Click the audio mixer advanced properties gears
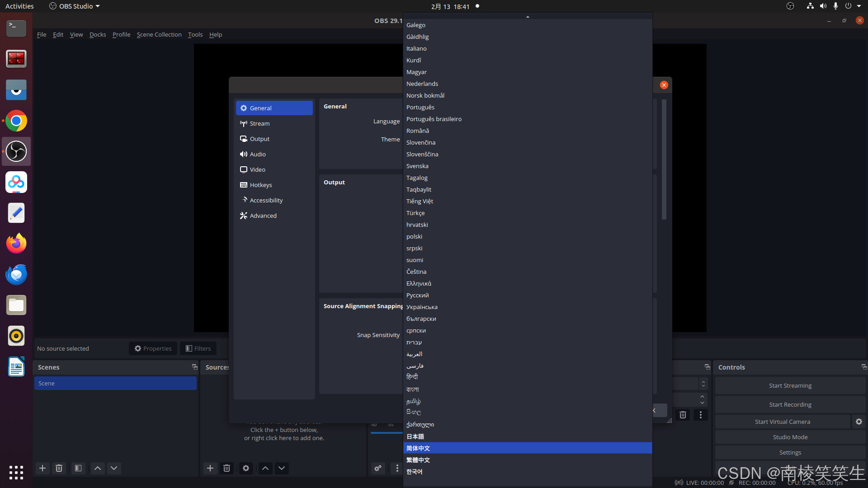868x488 pixels. [x=378, y=468]
